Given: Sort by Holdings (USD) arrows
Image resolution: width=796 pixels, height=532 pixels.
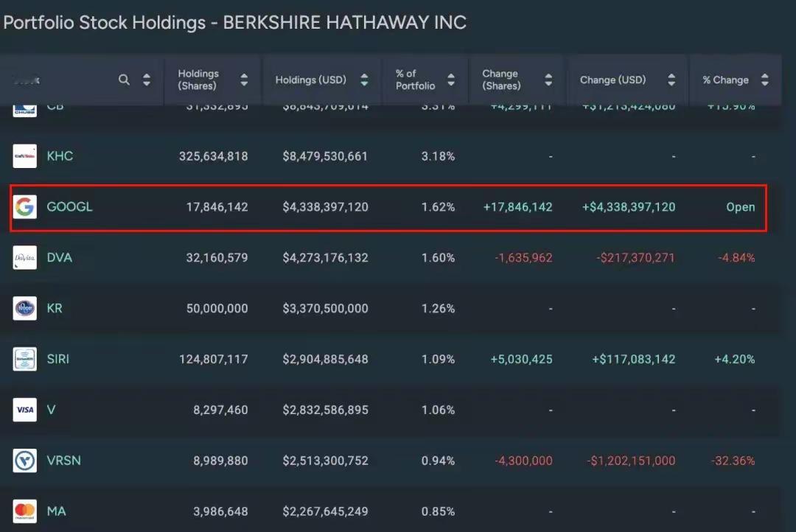Looking at the screenshot, I should pos(365,80).
